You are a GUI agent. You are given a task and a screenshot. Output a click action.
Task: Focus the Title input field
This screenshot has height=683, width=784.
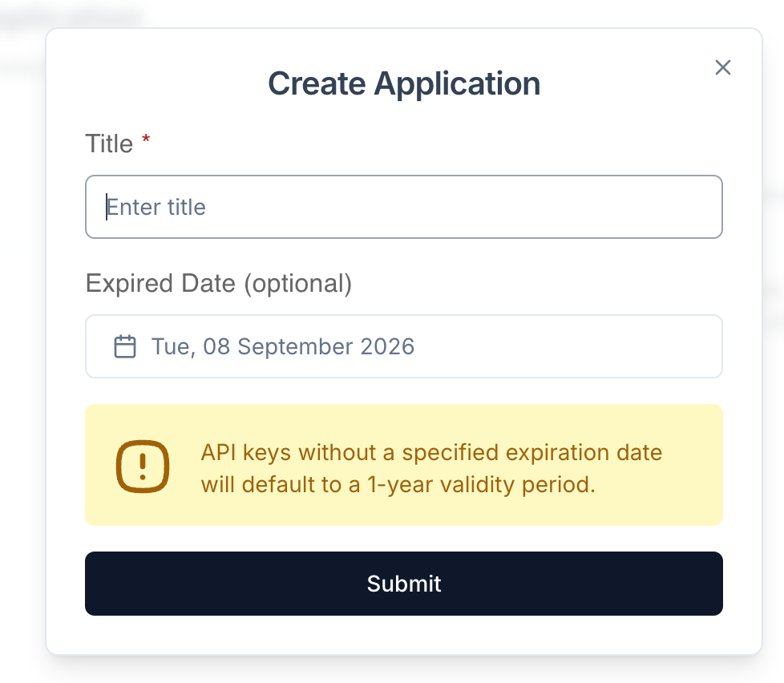(404, 207)
